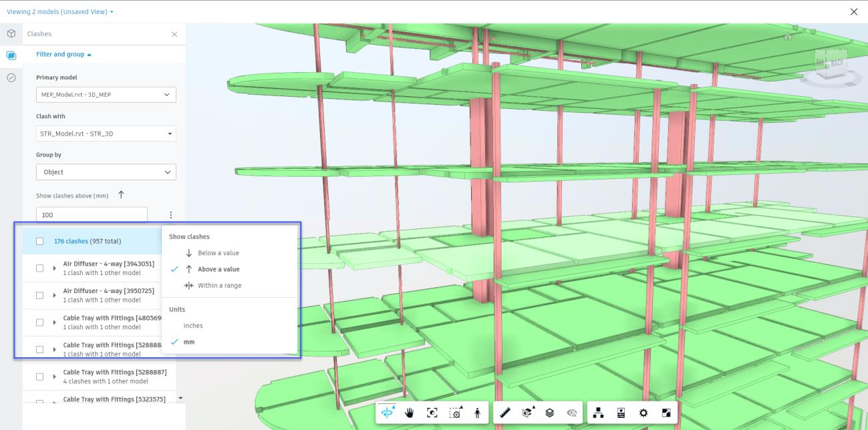Open the Properties panel icon
868x430 pixels.
pyautogui.click(x=621, y=413)
